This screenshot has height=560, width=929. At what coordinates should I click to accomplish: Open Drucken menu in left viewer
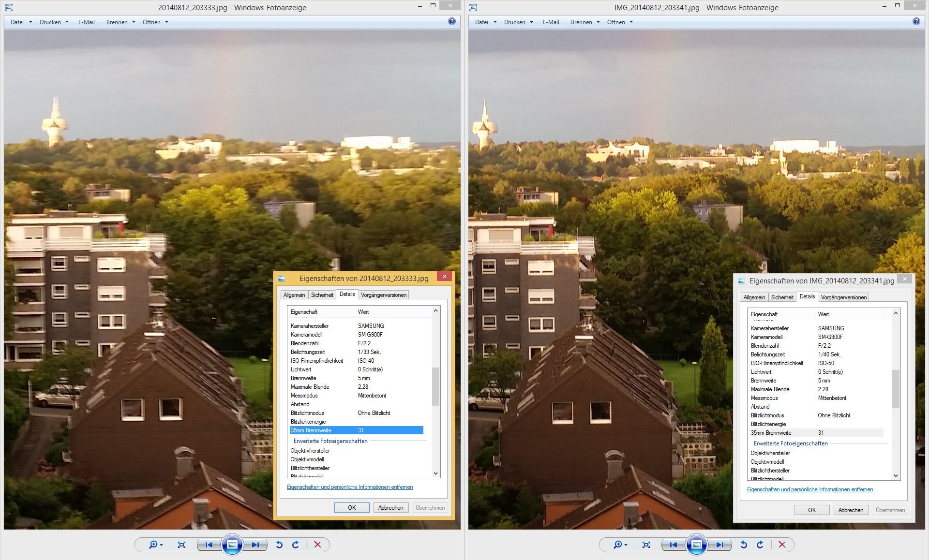54,22
